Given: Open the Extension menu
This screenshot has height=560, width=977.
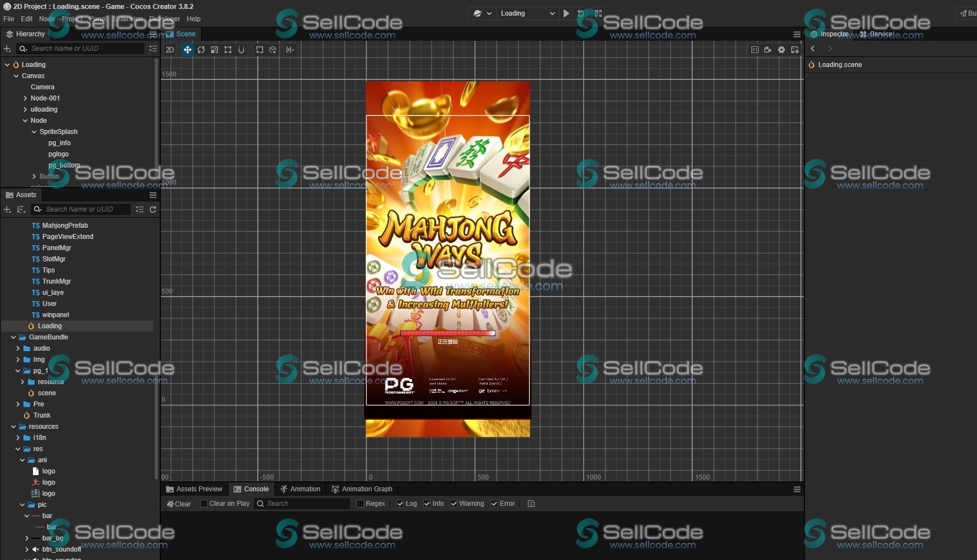Looking at the screenshot, I should pyautogui.click(x=128, y=19).
